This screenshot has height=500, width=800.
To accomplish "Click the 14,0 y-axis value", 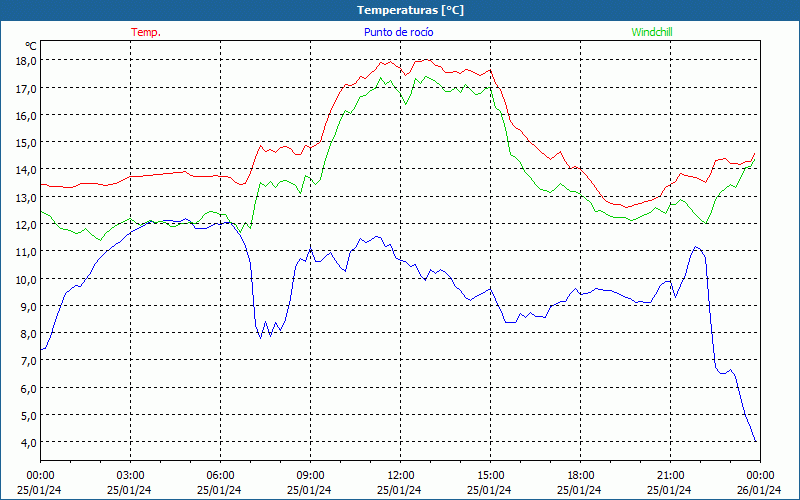I will pyautogui.click(x=27, y=170).
